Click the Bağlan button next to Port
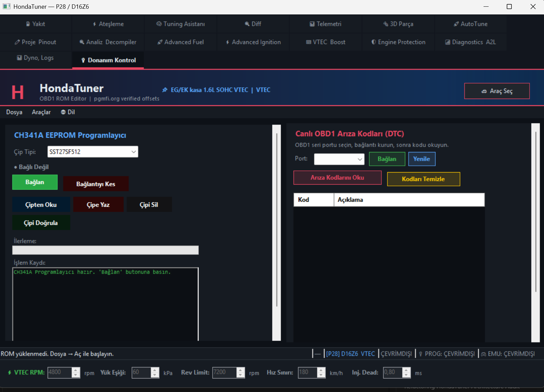Screen dimensions: 544x392 click(387, 159)
